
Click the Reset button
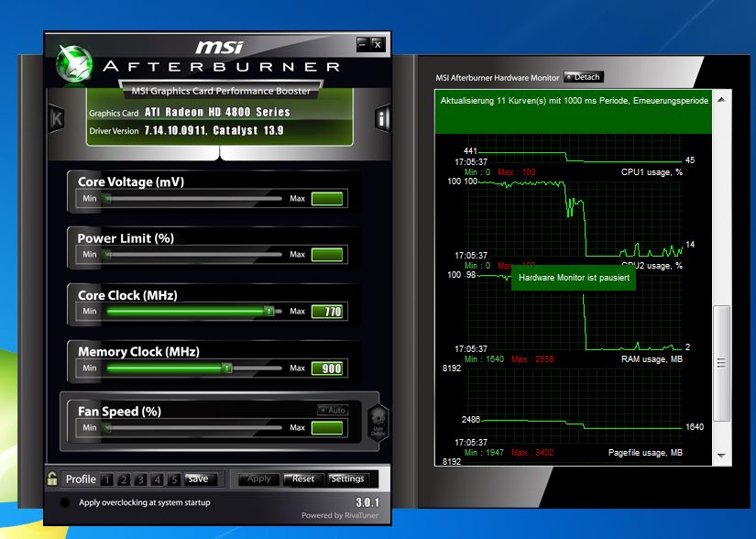[x=302, y=478]
